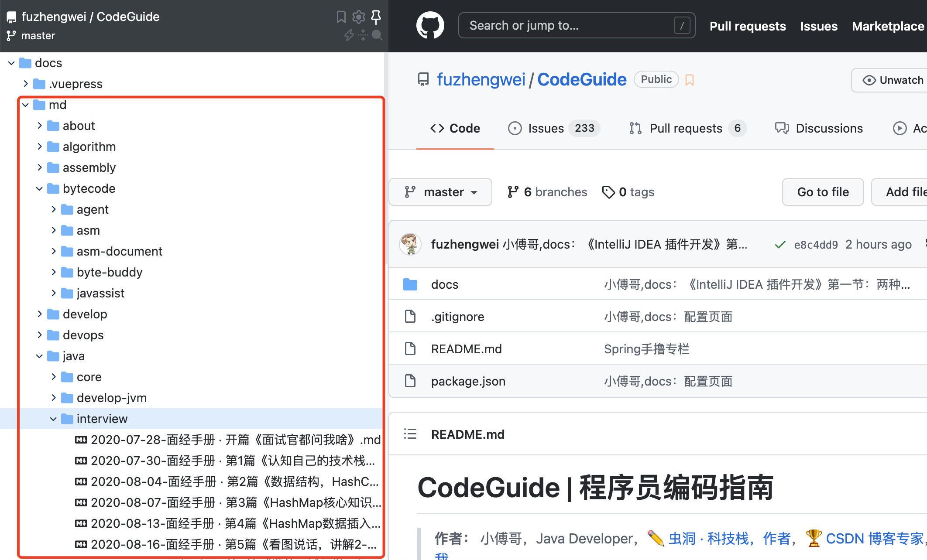The image size is (927, 560).
Task: Click the branches icon next to 6 branches
Action: pyautogui.click(x=513, y=192)
